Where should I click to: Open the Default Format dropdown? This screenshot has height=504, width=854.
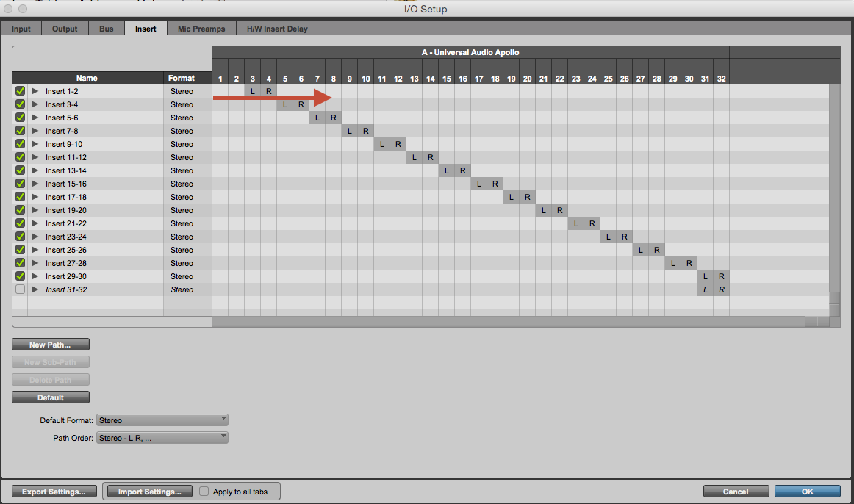click(x=162, y=420)
